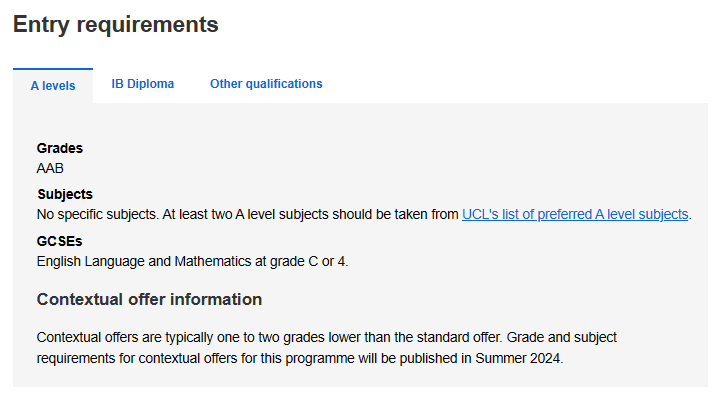
Task: Open the Other qualifications tab
Action: coord(266,84)
